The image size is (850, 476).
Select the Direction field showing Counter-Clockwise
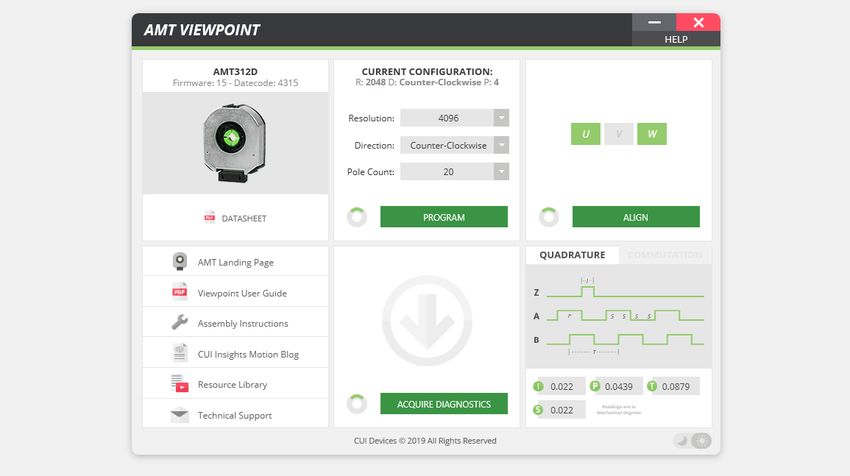tap(447, 145)
